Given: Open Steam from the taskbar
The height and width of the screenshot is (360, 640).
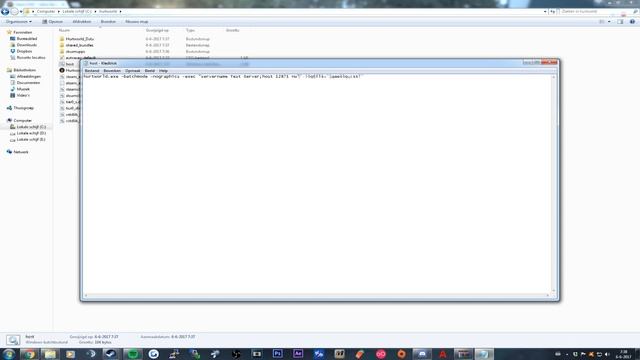Looking at the screenshot, I should click(x=111, y=354).
